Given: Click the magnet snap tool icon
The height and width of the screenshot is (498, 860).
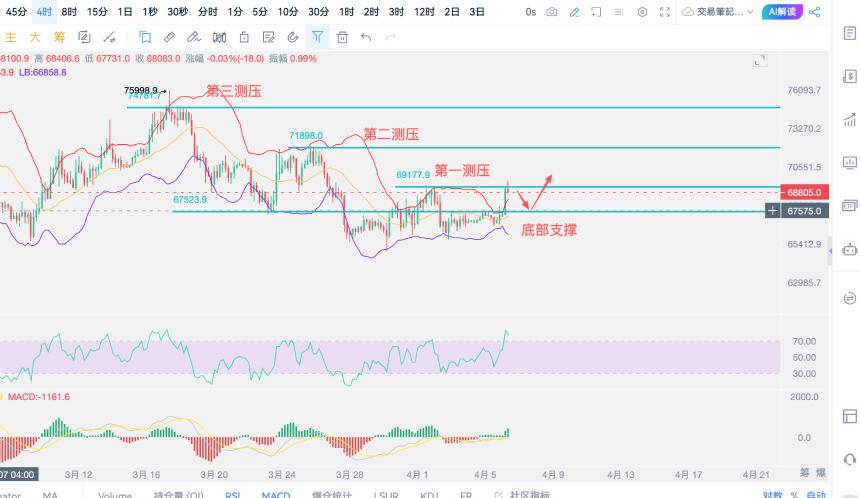Looking at the screenshot, I should [x=293, y=37].
